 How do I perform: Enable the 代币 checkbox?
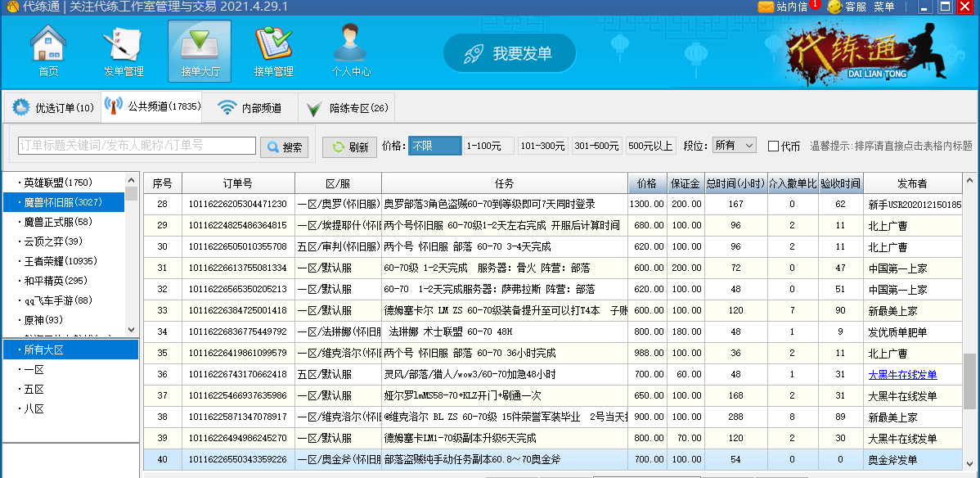[x=773, y=147]
